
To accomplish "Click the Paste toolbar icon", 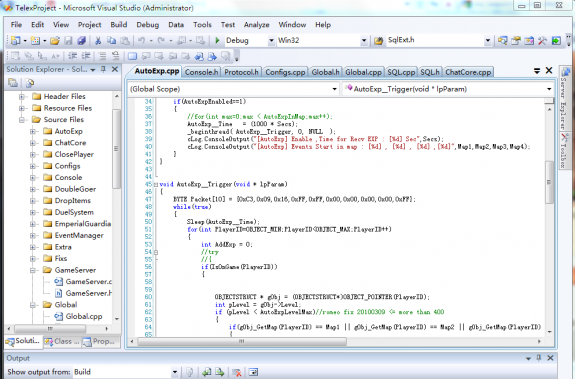I will click(x=125, y=41).
